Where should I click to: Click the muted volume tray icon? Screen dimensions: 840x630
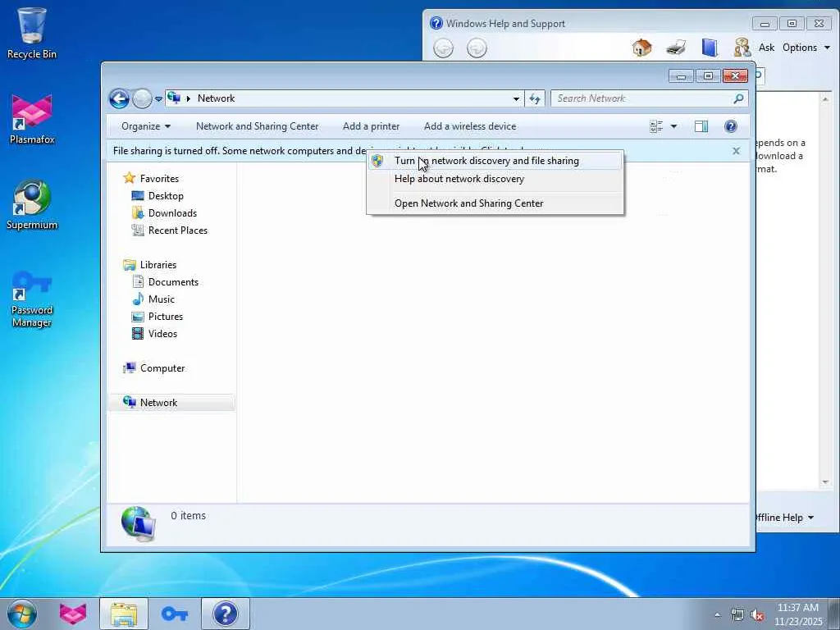[x=757, y=615]
